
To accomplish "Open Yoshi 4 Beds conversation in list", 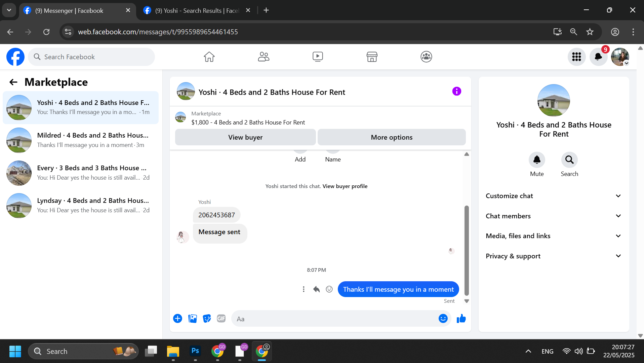I will [81, 108].
